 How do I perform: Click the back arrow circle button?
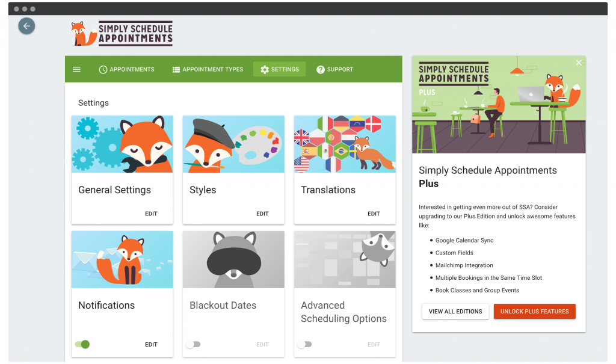click(x=26, y=26)
